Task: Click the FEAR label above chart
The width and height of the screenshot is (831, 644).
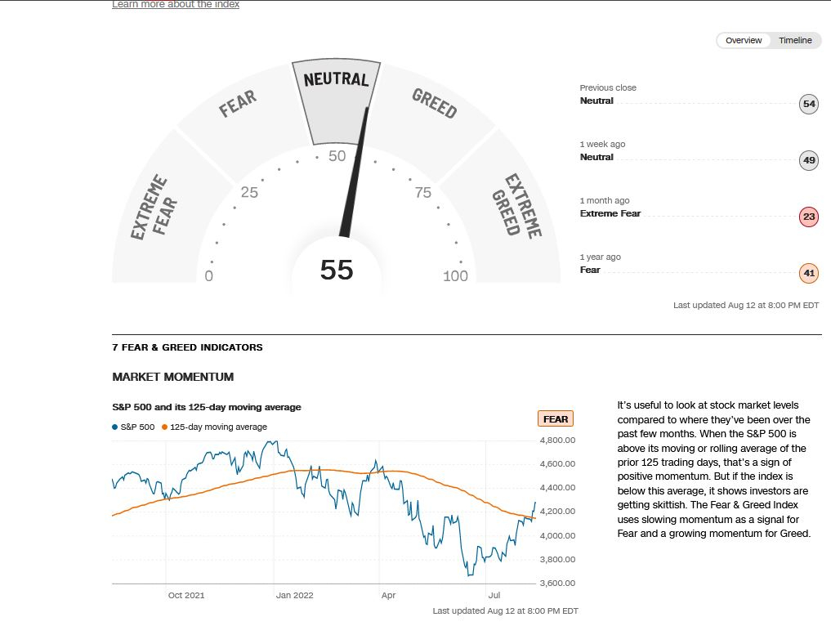Action: point(556,418)
